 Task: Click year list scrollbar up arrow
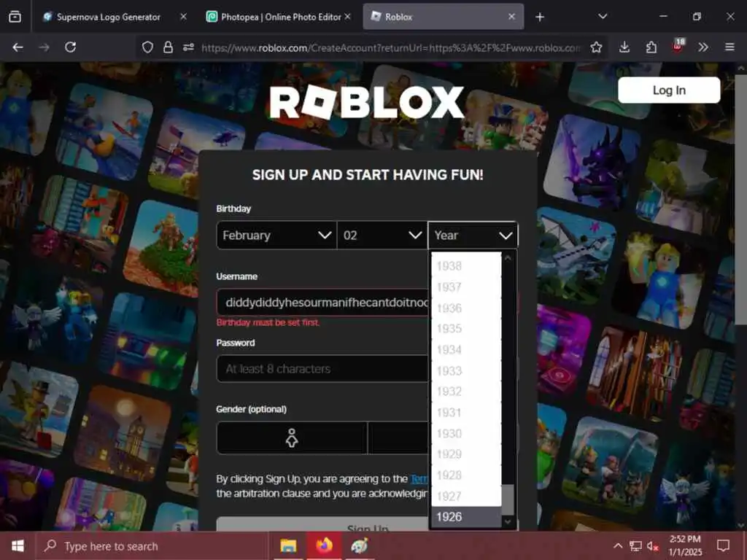click(x=508, y=257)
